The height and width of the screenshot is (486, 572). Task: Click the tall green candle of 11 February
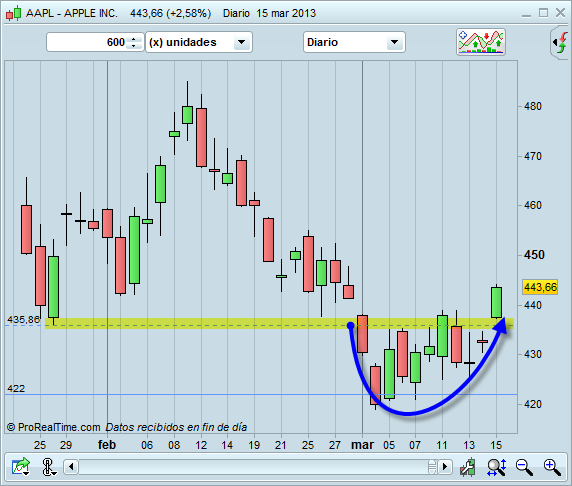pos(188,115)
